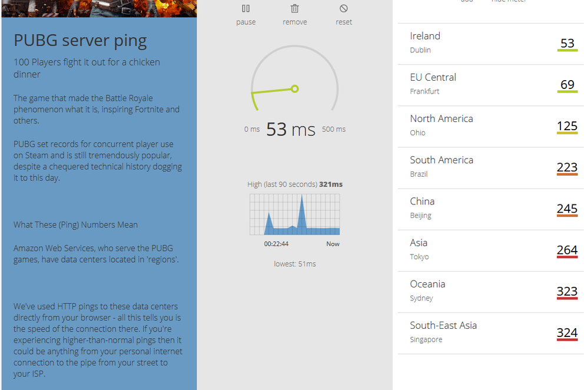Click the 245 ping value for Beijing
The height and width of the screenshot is (390, 588).
(x=567, y=209)
